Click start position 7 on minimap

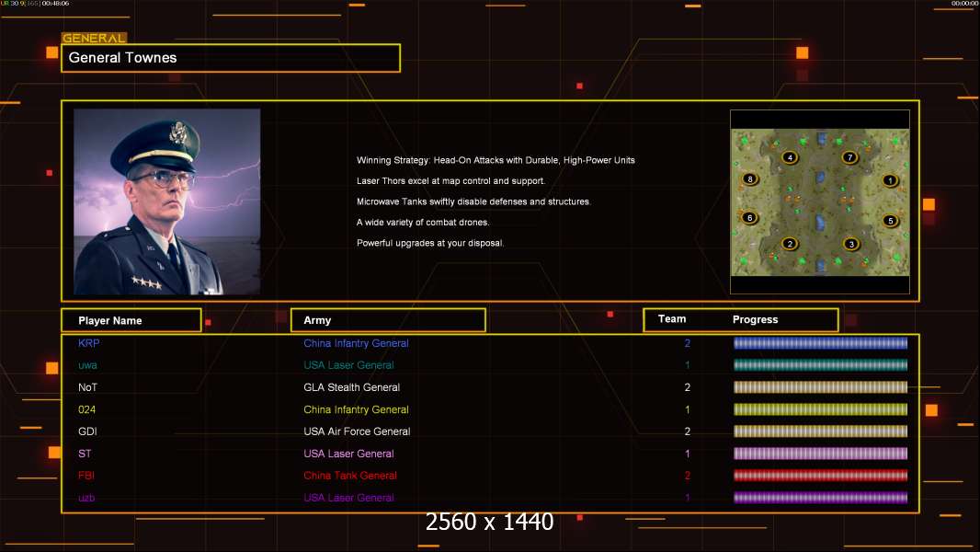coord(849,157)
